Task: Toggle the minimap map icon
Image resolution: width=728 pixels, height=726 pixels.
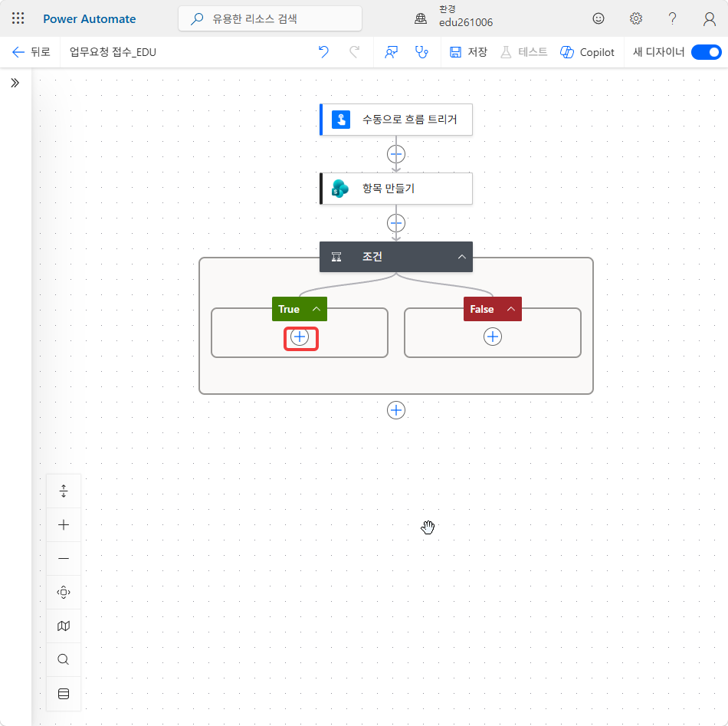Action: tap(64, 626)
